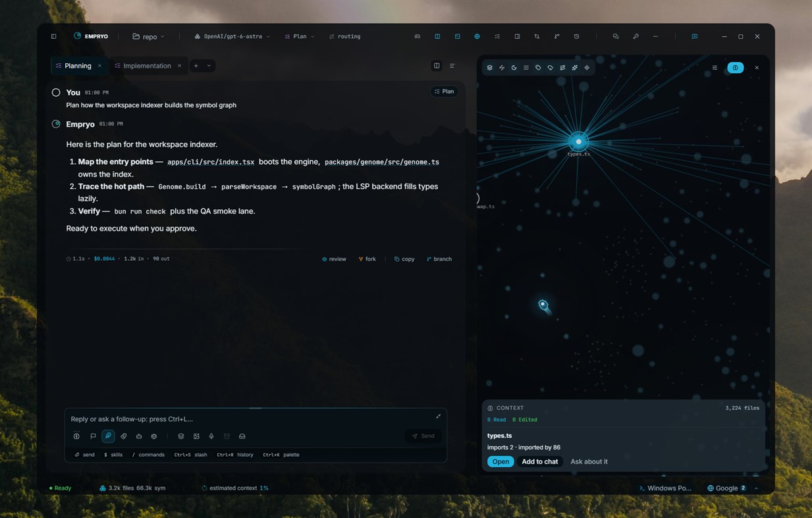
Task: Select the types.ts node in the graph
Action: click(578, 142)
